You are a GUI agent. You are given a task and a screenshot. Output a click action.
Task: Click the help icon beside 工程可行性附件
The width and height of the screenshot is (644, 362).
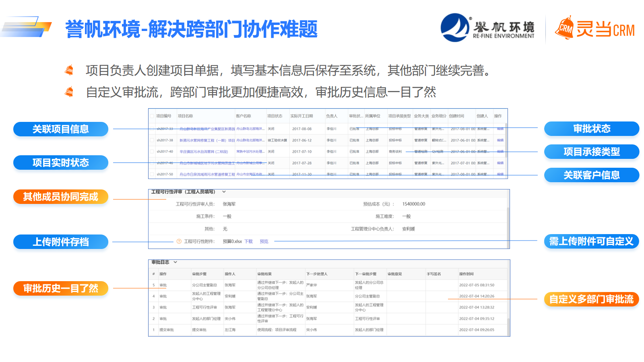(x=179, y=241)
